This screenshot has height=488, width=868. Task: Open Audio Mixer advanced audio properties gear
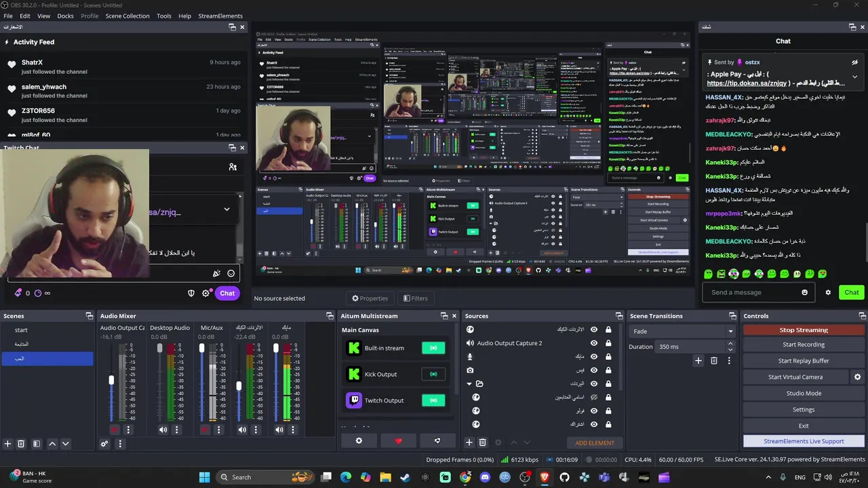click(x=104, y=444)
